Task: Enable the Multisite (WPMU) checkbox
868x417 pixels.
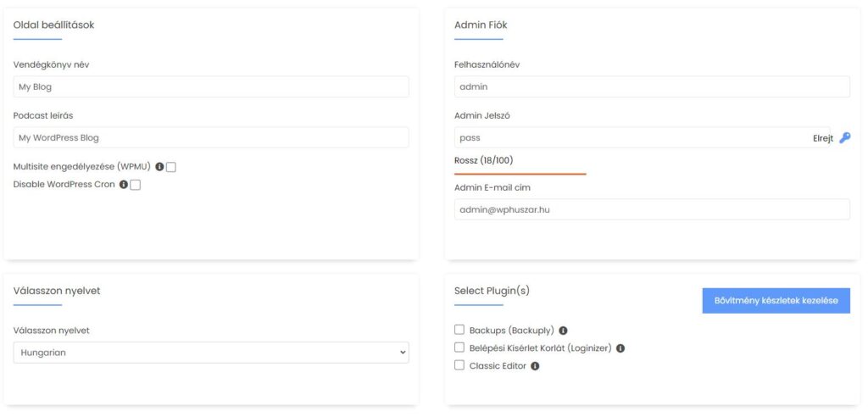Action: [171, 167]
